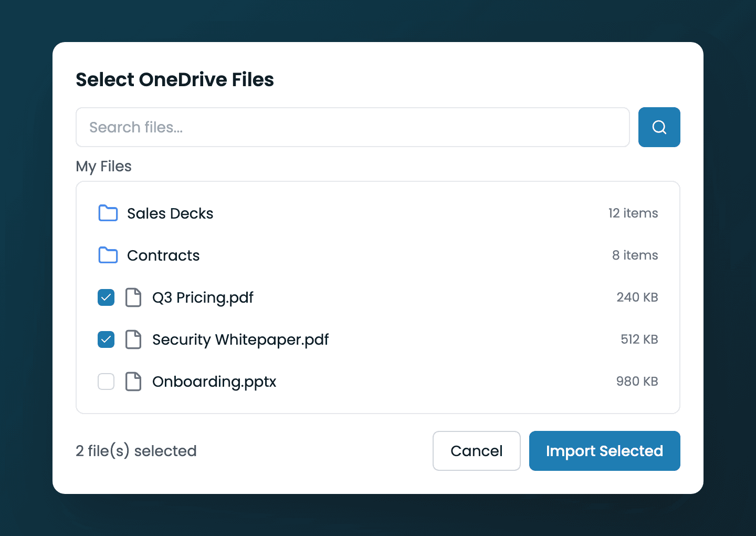The image size is (756, 536).
Task: Click the 2 file(s) selected status
Action: 136,451
